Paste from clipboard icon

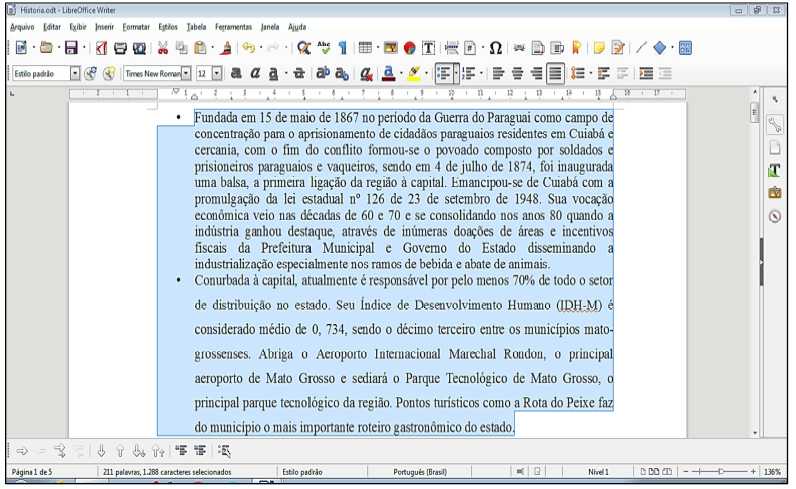pyautogui.click(x=201, y=48)
